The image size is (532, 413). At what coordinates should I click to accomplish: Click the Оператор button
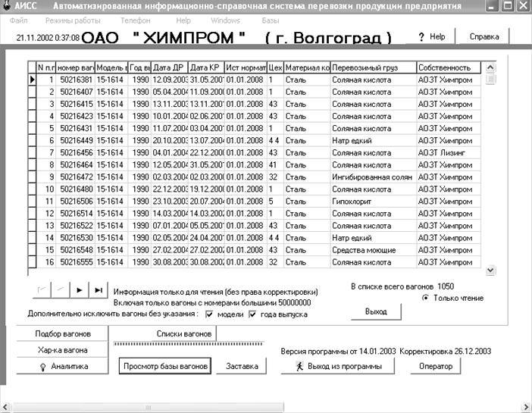pyautogui.click(x=436, y=367)
